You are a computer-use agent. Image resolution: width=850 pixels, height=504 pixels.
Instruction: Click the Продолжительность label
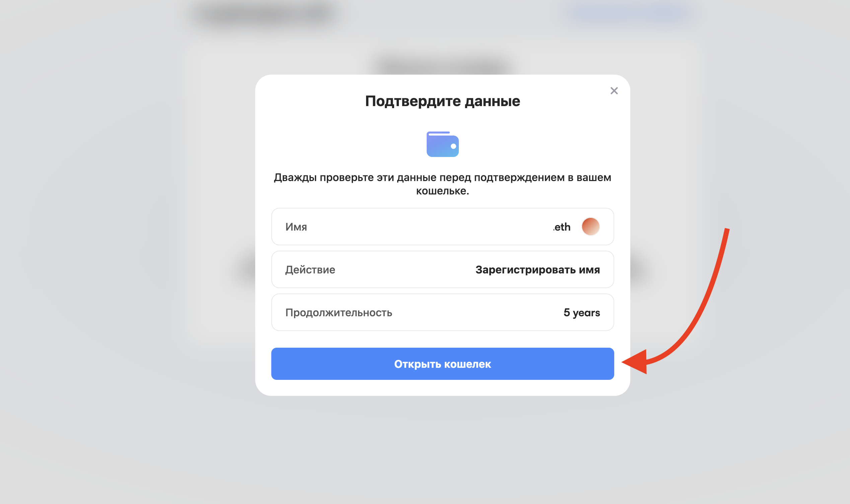point(339,313)
